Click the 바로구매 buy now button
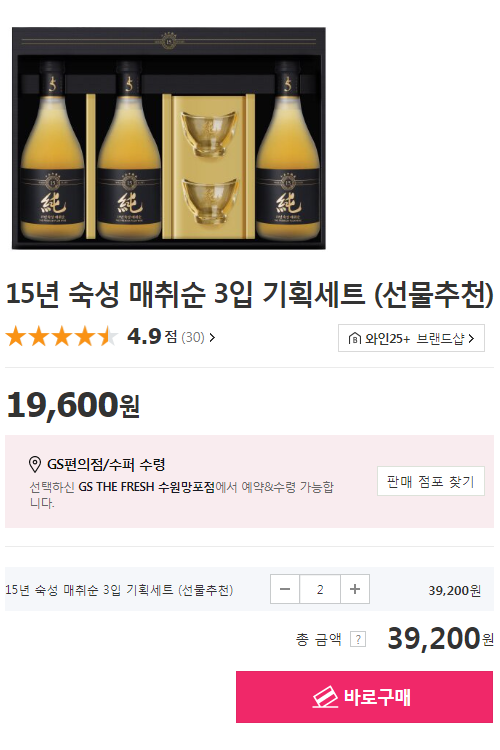The image size is (500, 750). click(364, 696)
